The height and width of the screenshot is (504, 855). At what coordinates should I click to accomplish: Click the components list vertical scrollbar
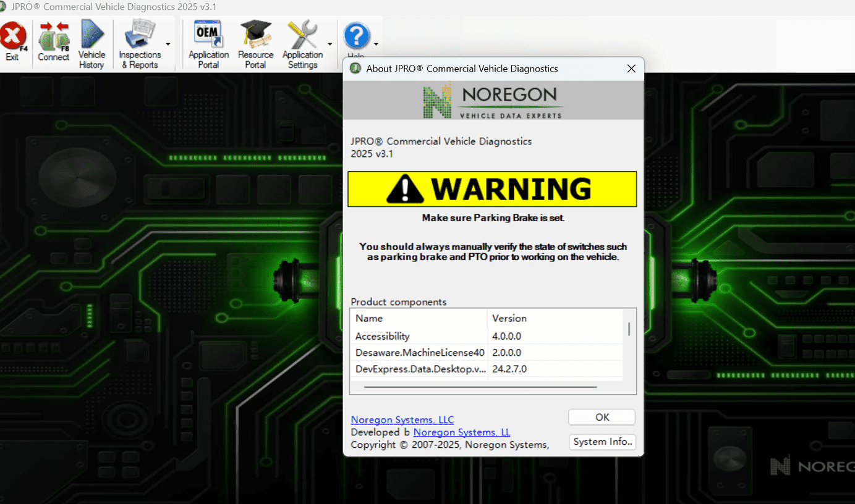pos(629,329)
